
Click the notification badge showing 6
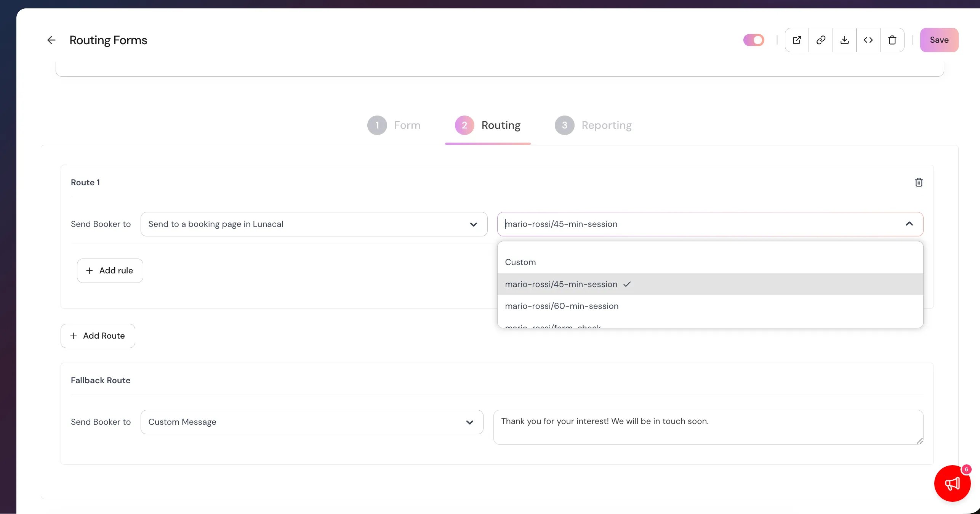[x=966, y=469]
